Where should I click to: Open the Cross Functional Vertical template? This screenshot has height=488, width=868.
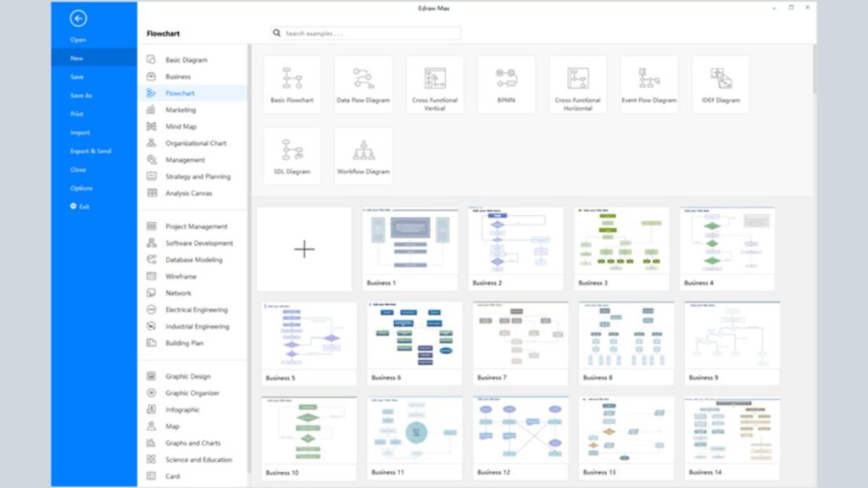pos(435,85)
